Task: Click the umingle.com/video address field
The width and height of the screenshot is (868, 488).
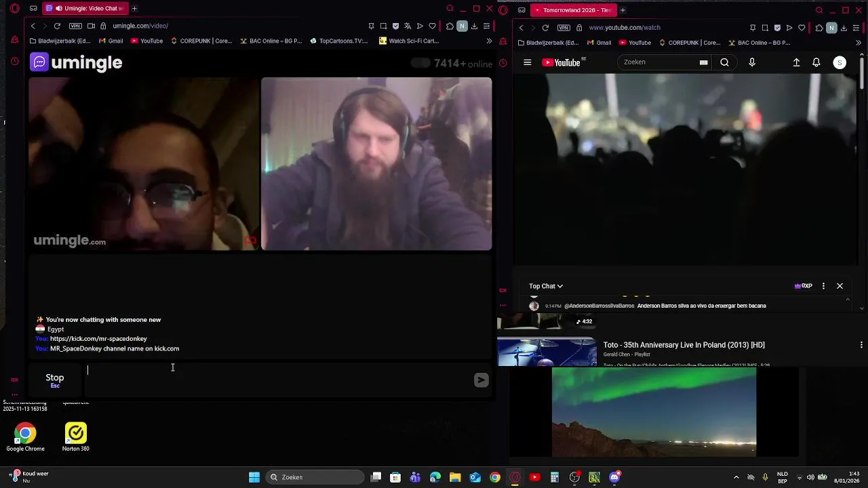Action: click(140, 26)
